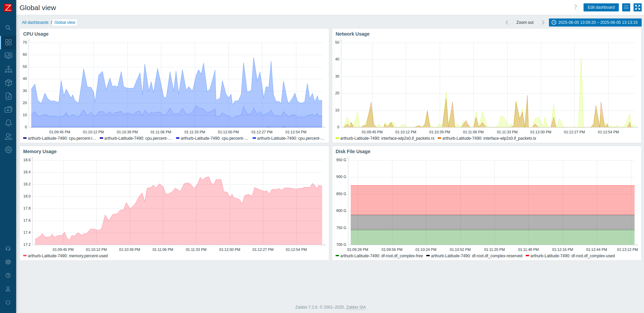Image resolution: width=644 pixels, height=313 pixels.
Task: Open All dashboards from the breadcrumb
Action: click(x=35, y=22)
